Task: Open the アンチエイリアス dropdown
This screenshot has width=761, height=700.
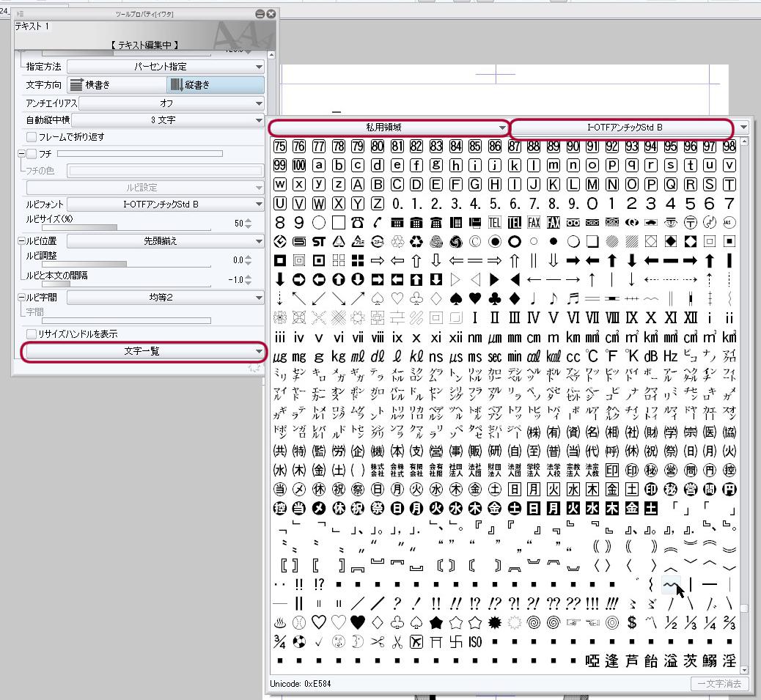Action: pyautogui.click(x=172, y=103)
